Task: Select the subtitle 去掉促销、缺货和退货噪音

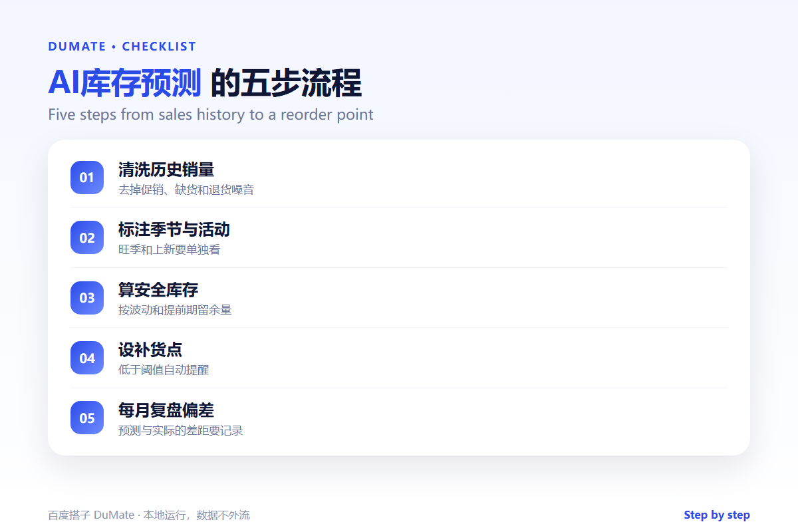Action: (186, 190)
